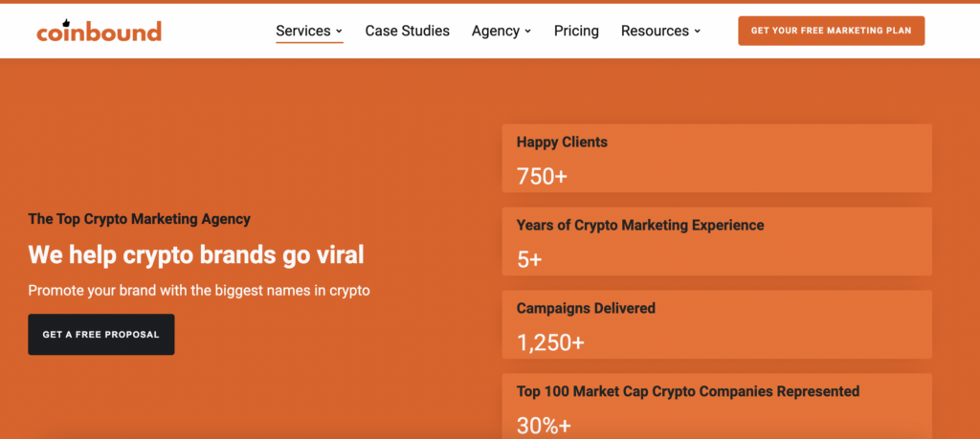
Task: Open the Agency menu
Action: pos(496,31)
